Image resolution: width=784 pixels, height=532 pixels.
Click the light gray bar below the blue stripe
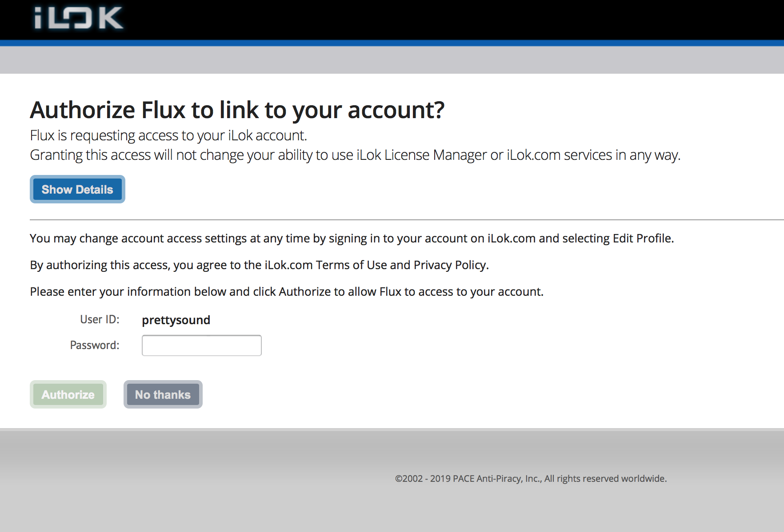pyautogui.click(x=392, y=60)
